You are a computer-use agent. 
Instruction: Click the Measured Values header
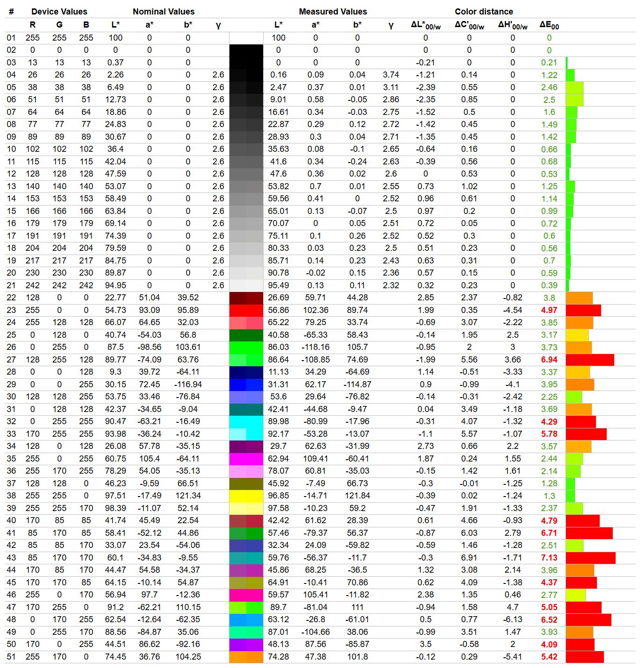tap(333, 12)
